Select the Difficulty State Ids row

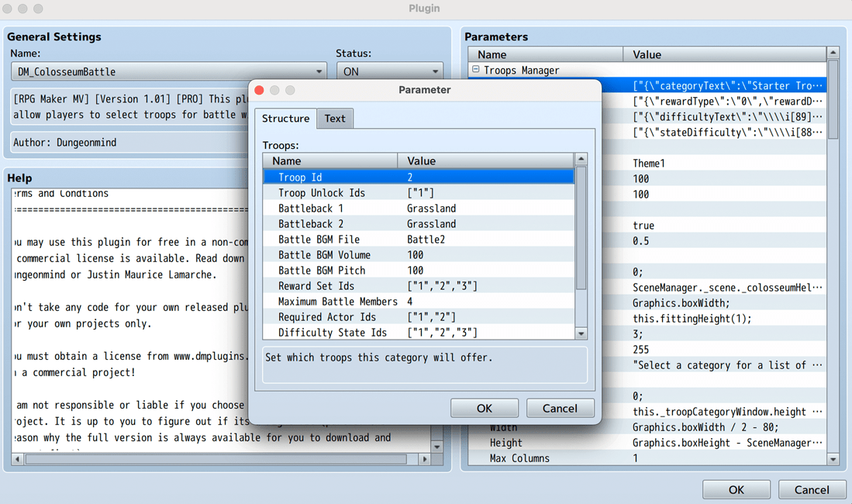(418, 332)
